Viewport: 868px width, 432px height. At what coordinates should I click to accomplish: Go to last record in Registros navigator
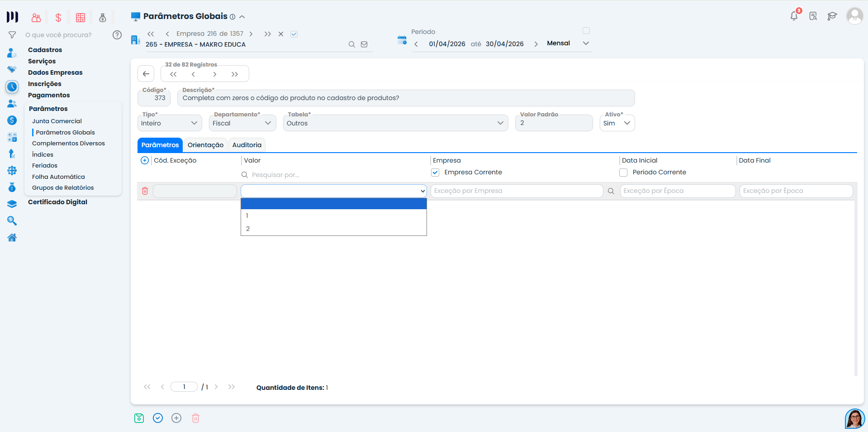(235, 74)
